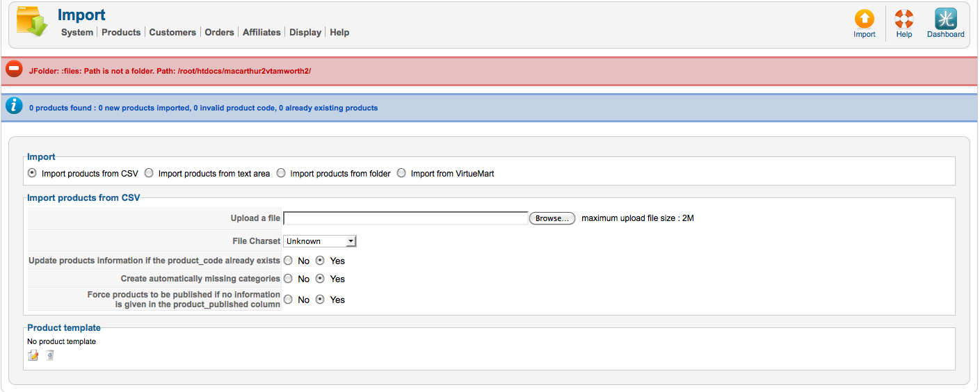Viewport: 980px width, 392px height.
Task: Edit the product template with the pencil icon
Action: point(33,356)
